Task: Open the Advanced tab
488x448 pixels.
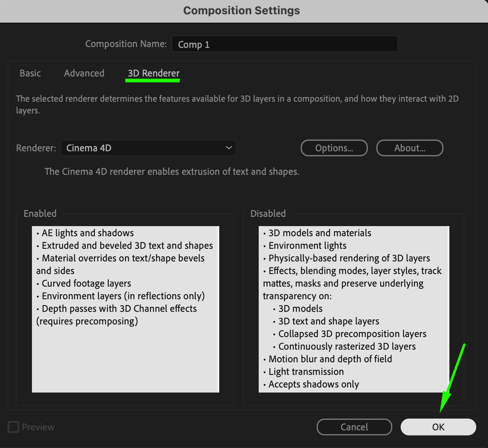Action: click(84, 73)
